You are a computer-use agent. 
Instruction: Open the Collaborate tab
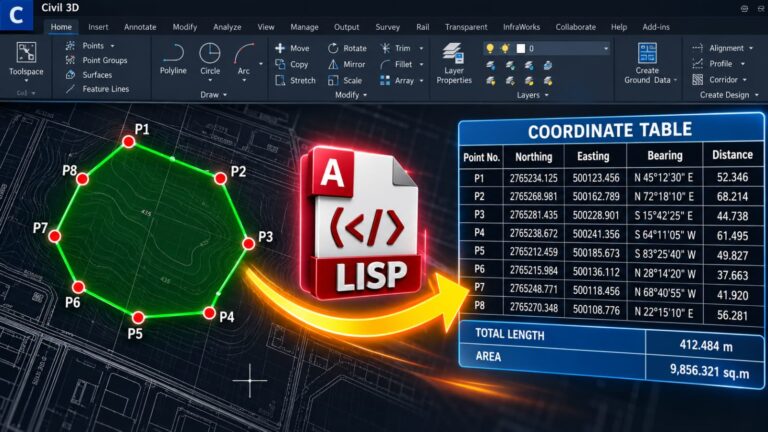[x=576, y=27]
